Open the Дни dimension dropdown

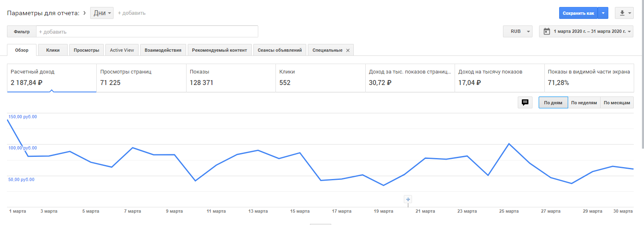102,13
